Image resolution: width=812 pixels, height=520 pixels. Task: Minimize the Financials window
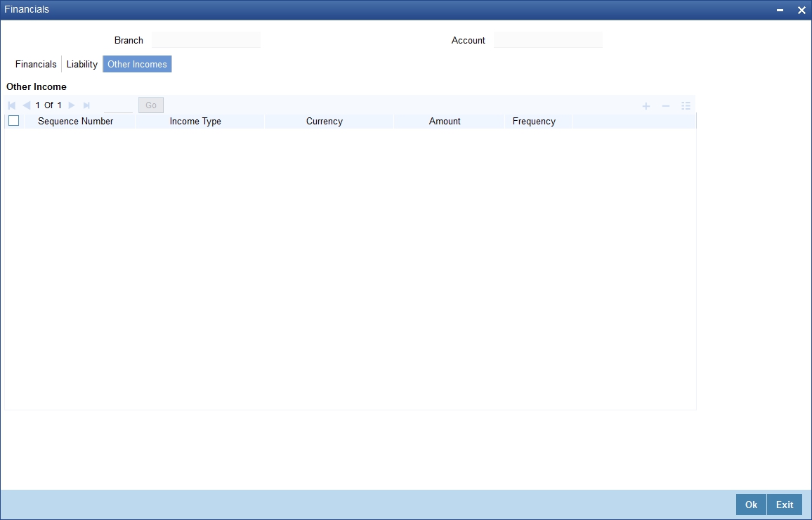(x=780, y=10)
